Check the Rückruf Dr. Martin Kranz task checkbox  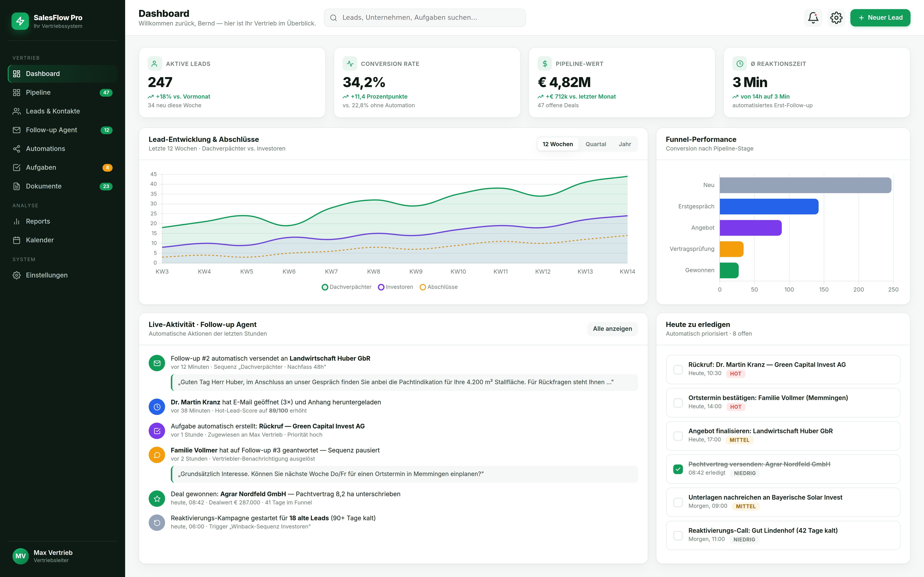(678, 369)
